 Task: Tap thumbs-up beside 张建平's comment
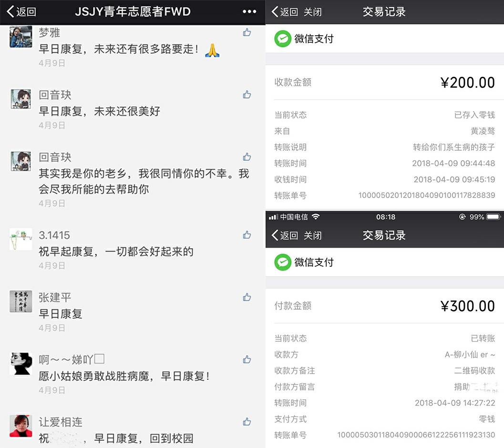click(x=247, y=297)
